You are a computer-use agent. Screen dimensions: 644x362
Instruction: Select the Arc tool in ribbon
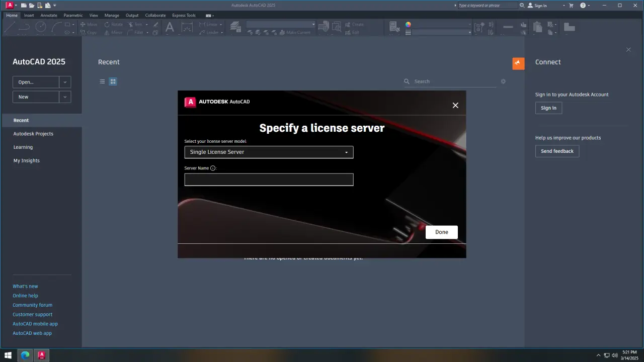pos(56,27)
